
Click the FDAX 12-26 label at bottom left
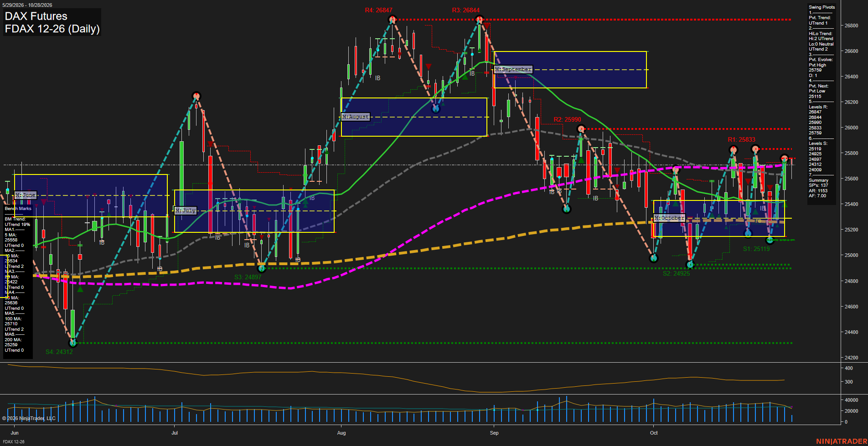[x=13, y=442]
